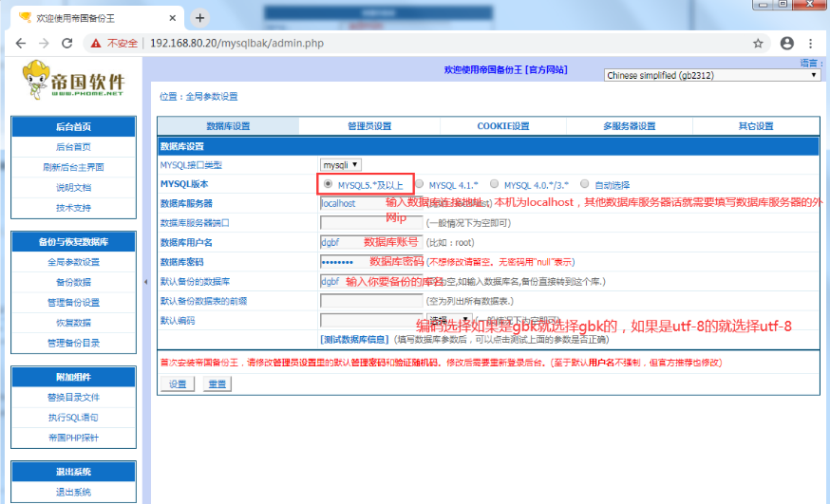830x504 pixels.
Task: Expand the default encoding dropdown
Action: tap(449, 321)
